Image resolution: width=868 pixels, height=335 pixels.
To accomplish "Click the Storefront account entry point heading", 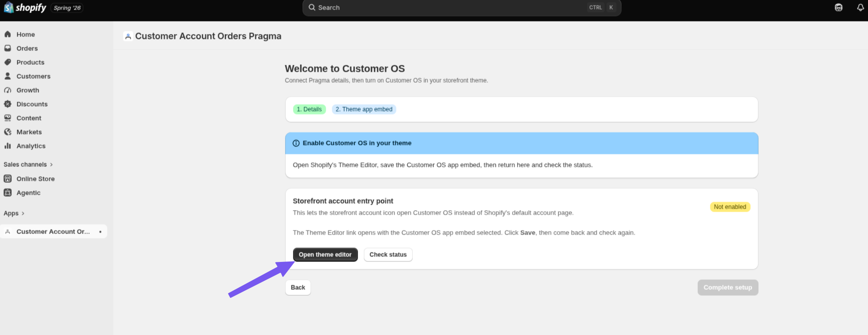I will point(343,201).
